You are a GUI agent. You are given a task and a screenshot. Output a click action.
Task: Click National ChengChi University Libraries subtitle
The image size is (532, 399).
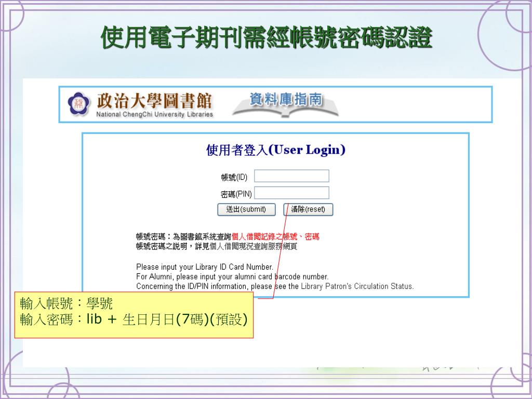pos(154,114)
